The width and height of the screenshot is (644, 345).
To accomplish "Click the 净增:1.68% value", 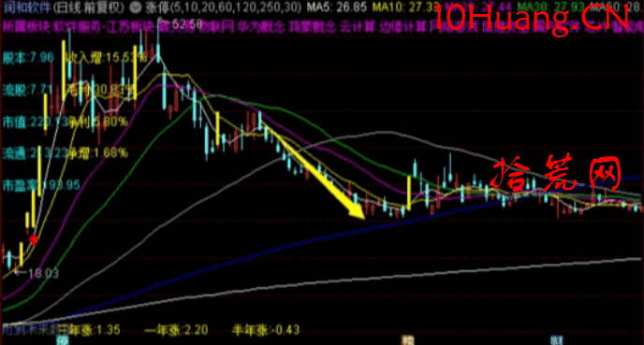I will click(98, 153).
